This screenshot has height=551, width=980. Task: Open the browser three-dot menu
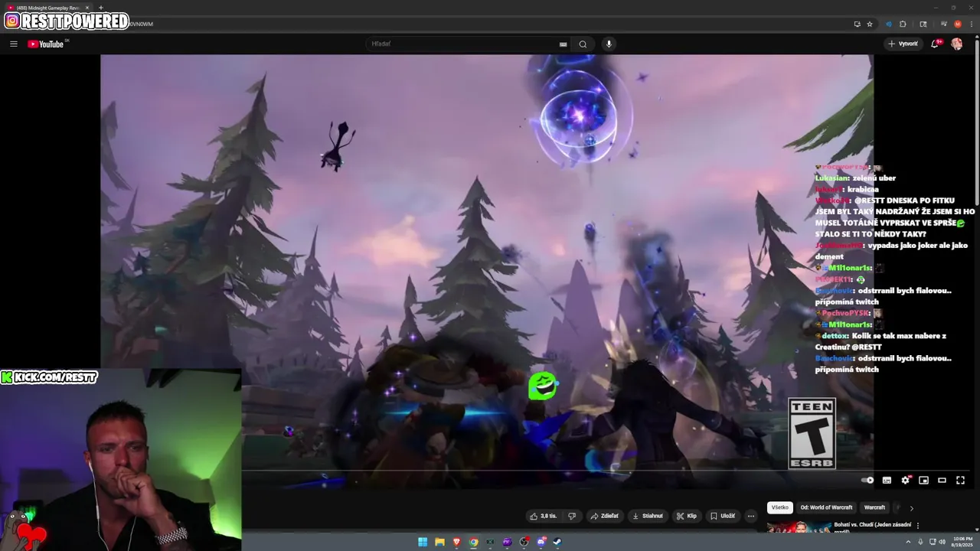tap(971, 24)
